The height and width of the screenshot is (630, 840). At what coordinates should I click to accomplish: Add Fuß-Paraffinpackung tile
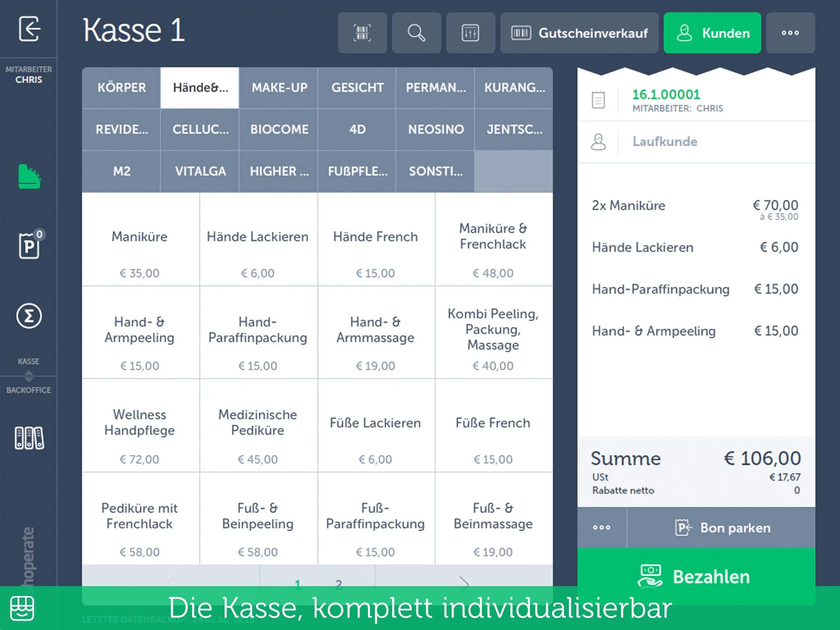click(376, 518)
